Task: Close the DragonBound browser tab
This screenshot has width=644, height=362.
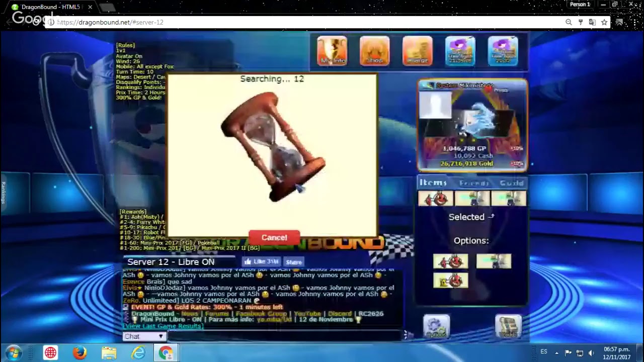Action: tap(90, 7)
